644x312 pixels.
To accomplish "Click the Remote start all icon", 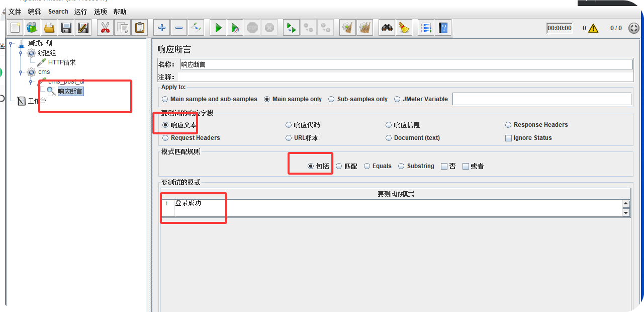I will tap(291, 28).
